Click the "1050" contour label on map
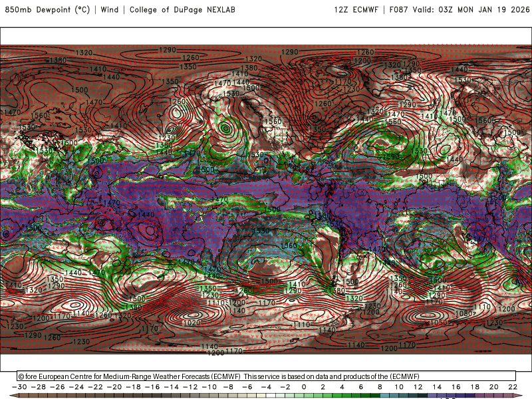The height and width of the screenshot is (399, 532). (438, 323)
